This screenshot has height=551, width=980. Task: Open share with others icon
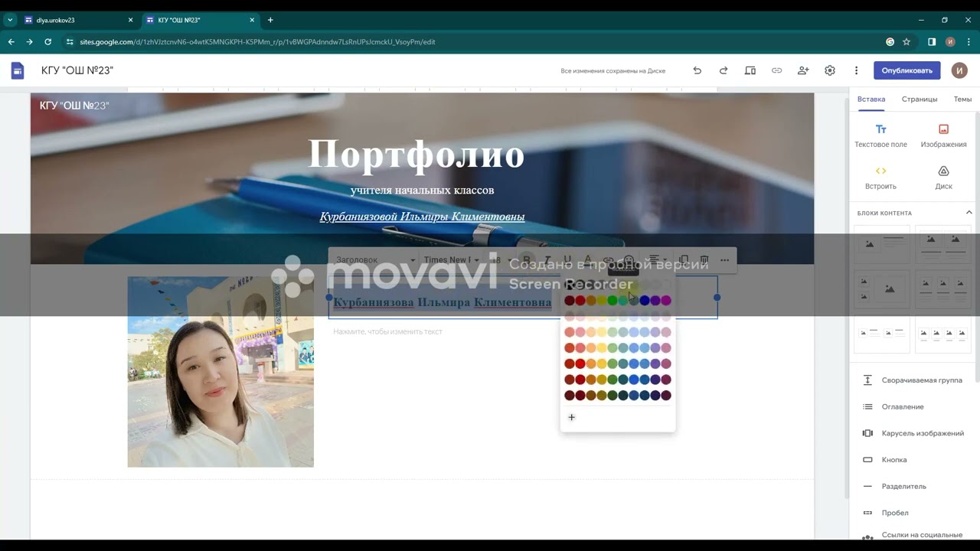coord(803,70)
